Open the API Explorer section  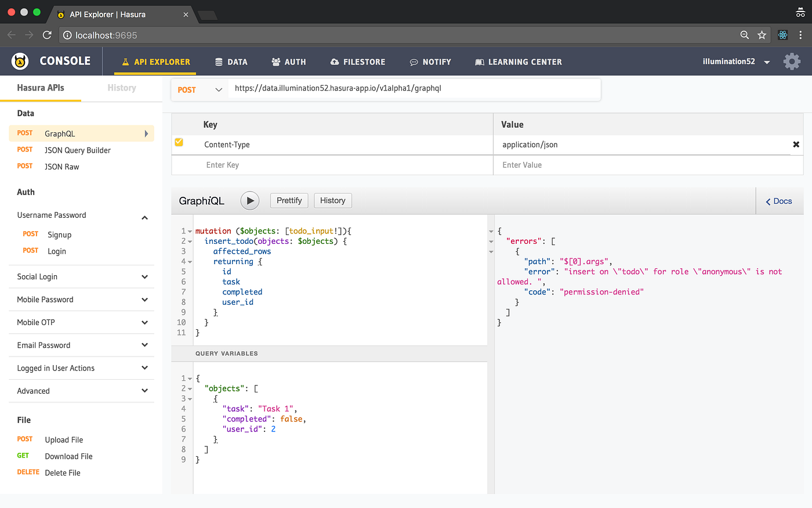155,62
